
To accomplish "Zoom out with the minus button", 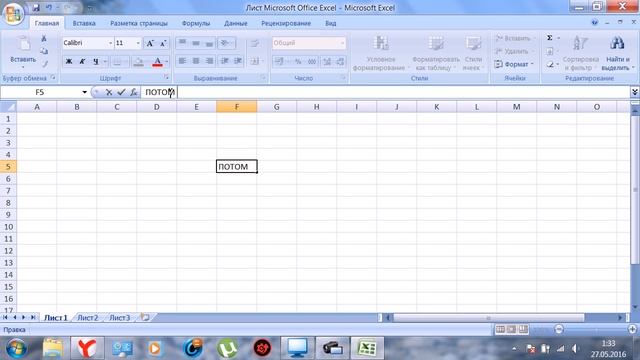I will coord(559,329).
